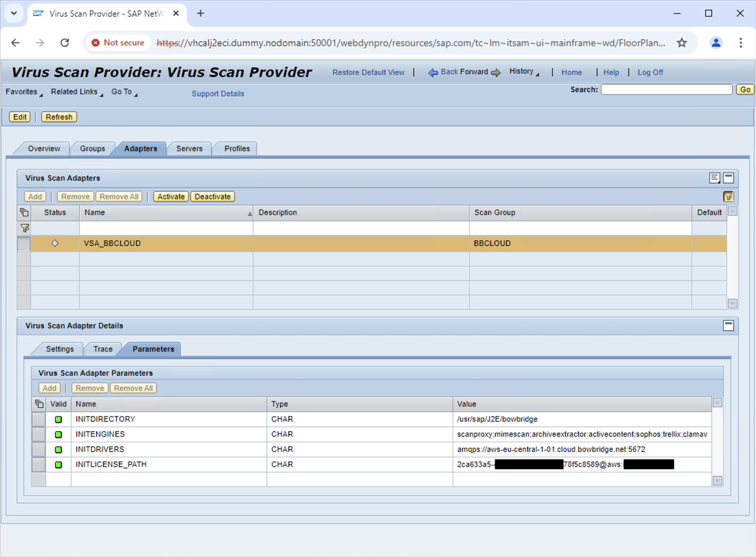Screen dimensions: 756x557
Task: Open the Support Details link
Action: 218,94
